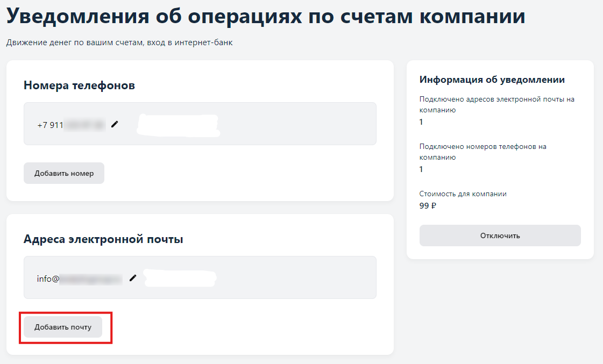Click the Адреса электронной почты section heading
603x364 pixels.
[x=103, y=239]
